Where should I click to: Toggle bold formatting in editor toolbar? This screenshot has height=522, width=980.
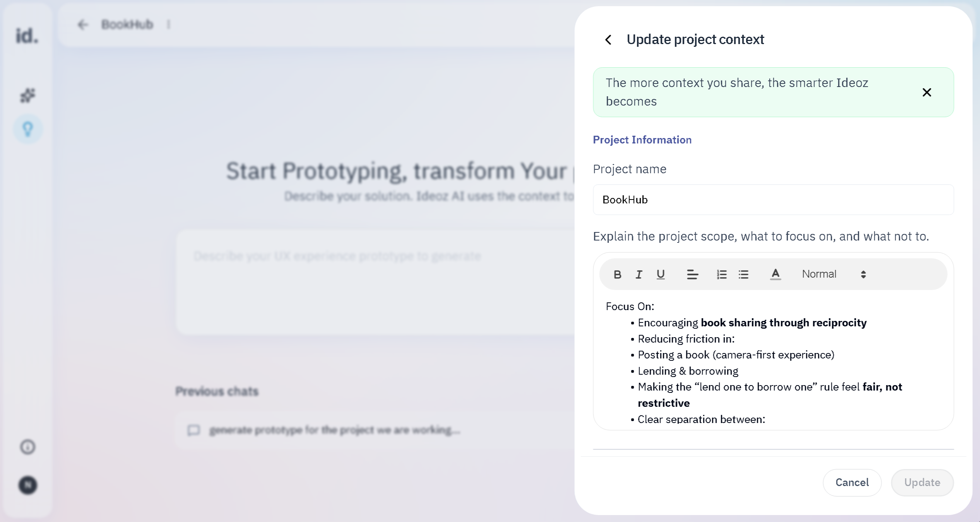617,275
